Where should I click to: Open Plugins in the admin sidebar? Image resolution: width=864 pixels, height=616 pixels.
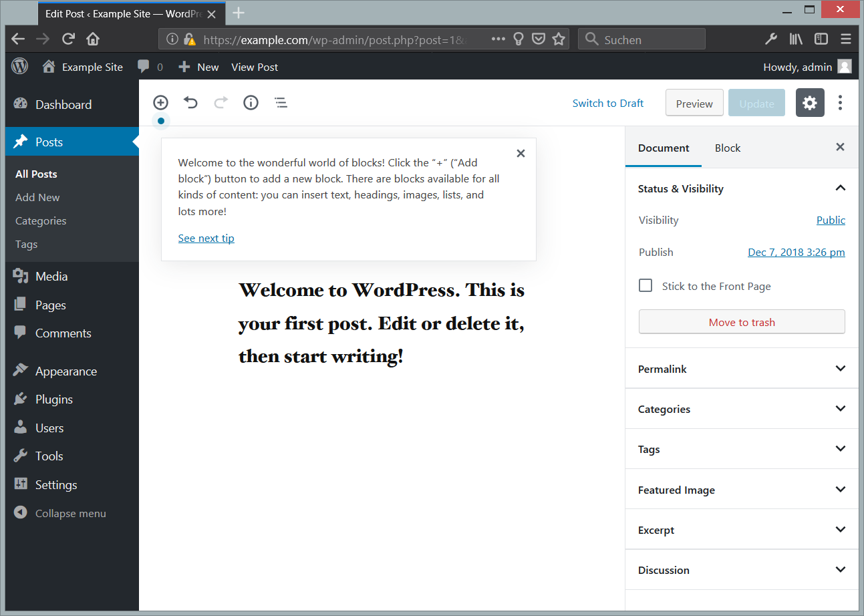[x=53, y=400]
